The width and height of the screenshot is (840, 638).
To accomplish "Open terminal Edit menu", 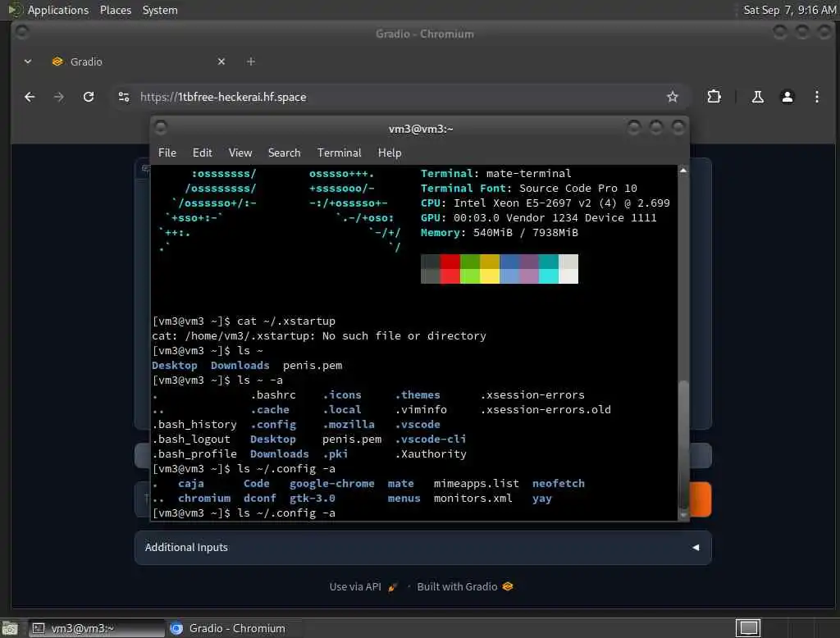I will click(x=202, y=153).
